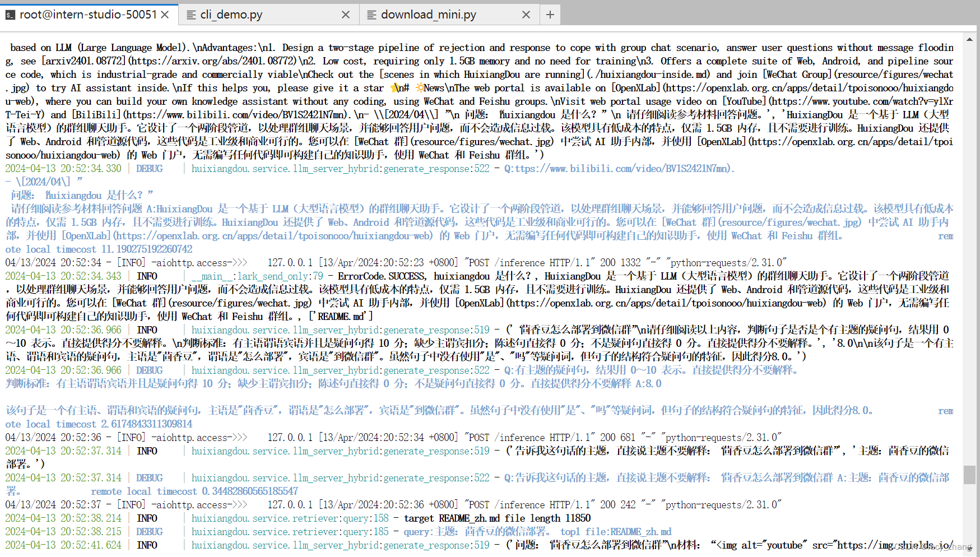Click the retriever:query:185 log source
This screenshot has width=980, height=557.
[290, 532]
